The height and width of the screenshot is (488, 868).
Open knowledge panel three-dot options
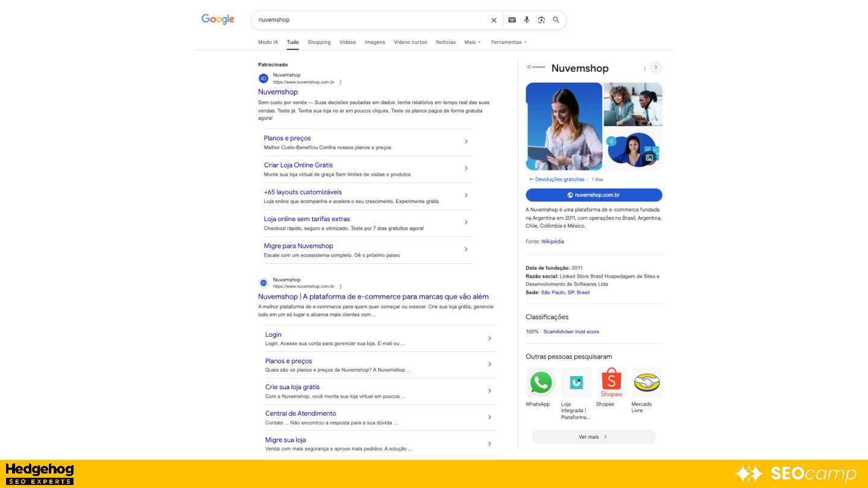click(x=644, y=69)
